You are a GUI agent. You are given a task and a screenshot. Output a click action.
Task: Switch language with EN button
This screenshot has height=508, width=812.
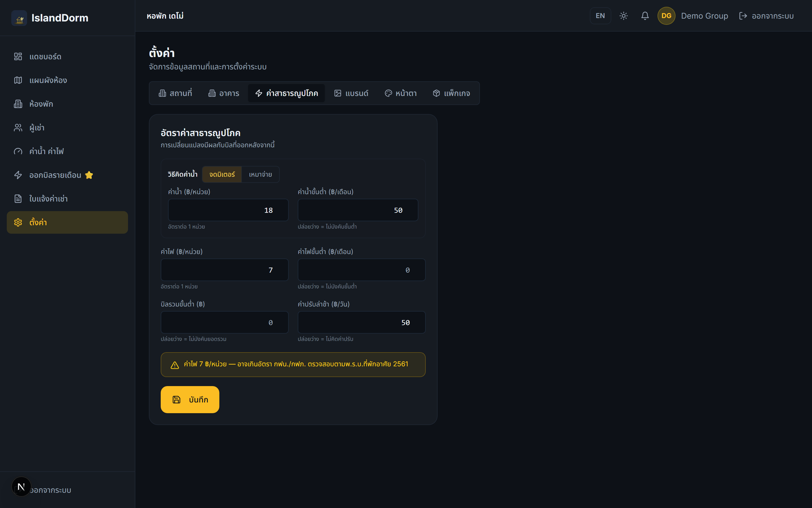pyautogui.click(x=600, y=16)
